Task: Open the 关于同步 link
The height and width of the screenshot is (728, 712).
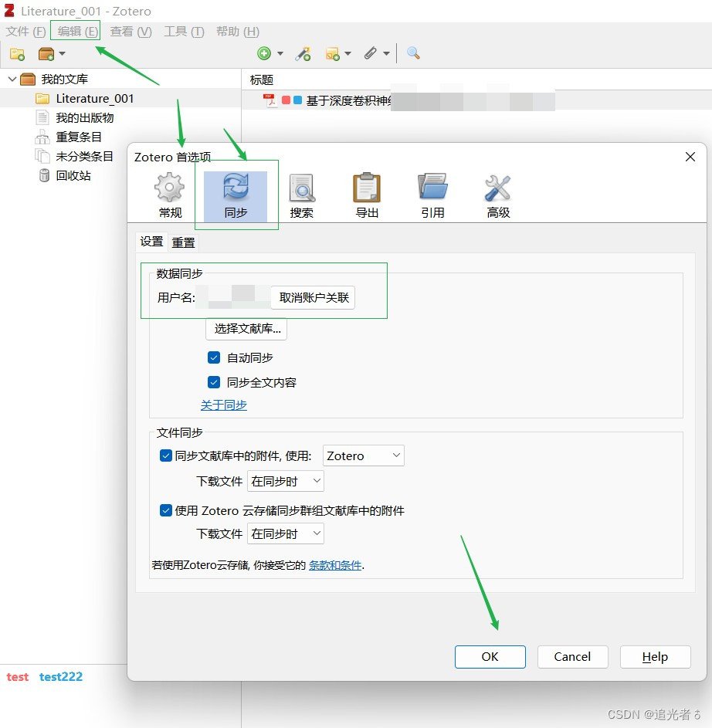Action: coord(223,405)
